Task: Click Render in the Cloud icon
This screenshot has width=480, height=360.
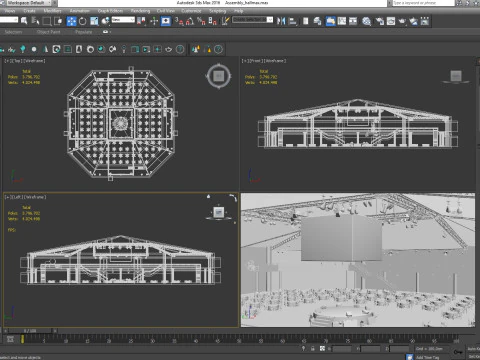Action: click(x=413, y=21)
